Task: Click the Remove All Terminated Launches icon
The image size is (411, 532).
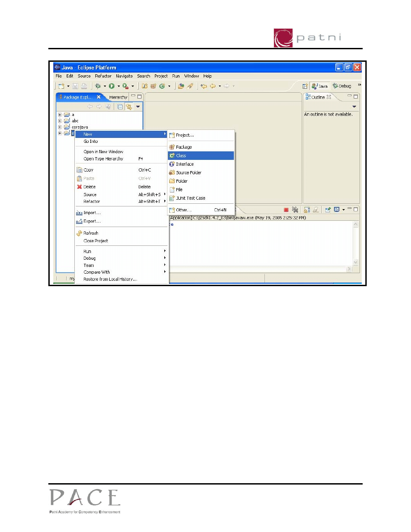Action: (295, 210)
